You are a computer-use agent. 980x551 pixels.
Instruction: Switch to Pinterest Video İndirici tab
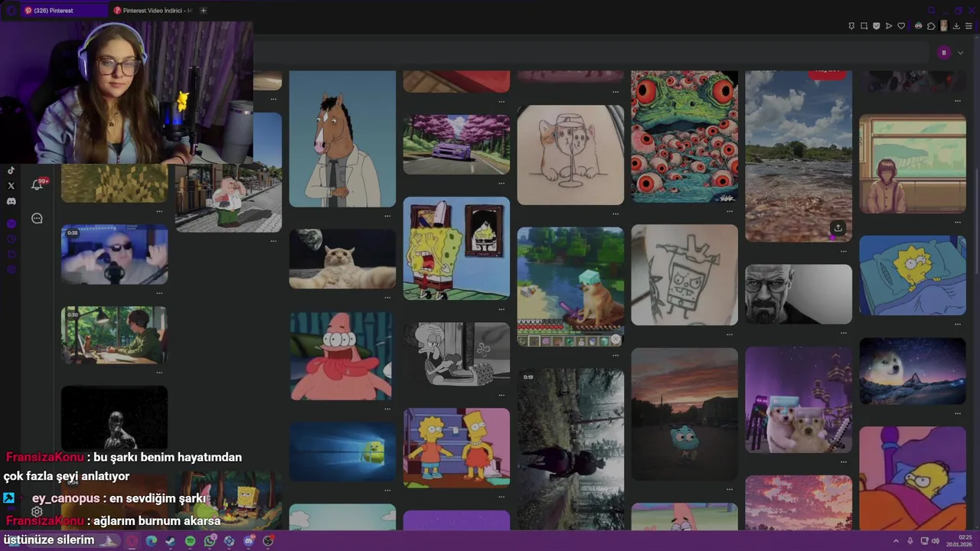pyautogui.click(x=153, y=11)
